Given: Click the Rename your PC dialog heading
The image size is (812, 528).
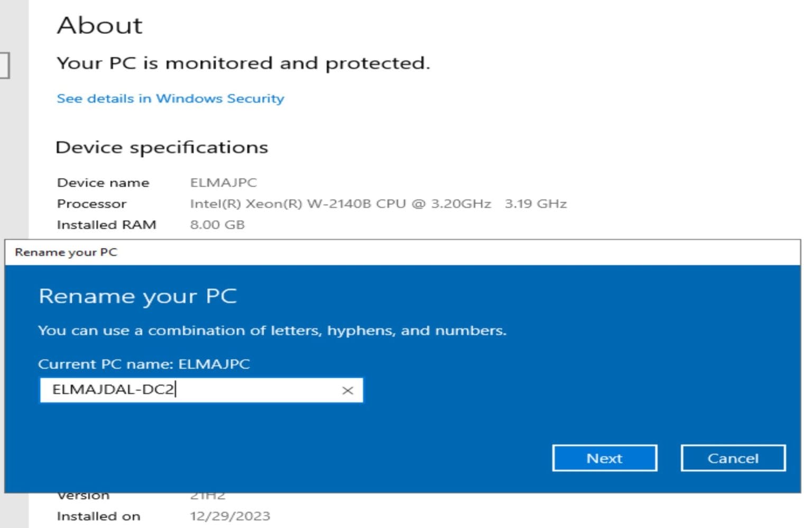Looking at the screenshot, I should (138, 296).
